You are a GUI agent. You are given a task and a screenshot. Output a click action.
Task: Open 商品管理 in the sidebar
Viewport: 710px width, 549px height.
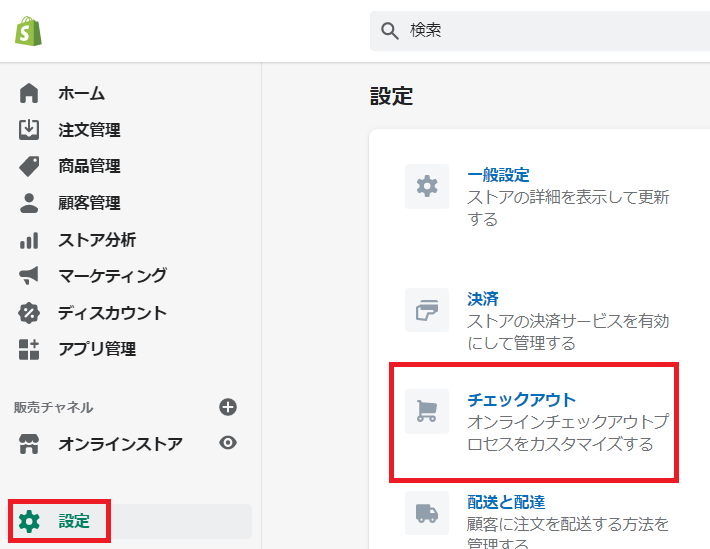click(x=89, y=166)
